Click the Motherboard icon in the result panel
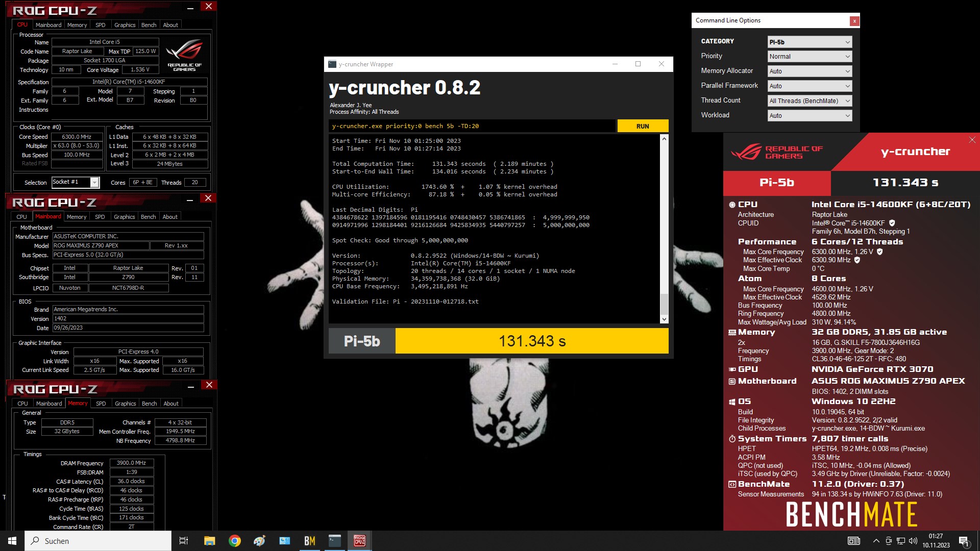The width and height of the screenshot is (980, 551). 732,381
